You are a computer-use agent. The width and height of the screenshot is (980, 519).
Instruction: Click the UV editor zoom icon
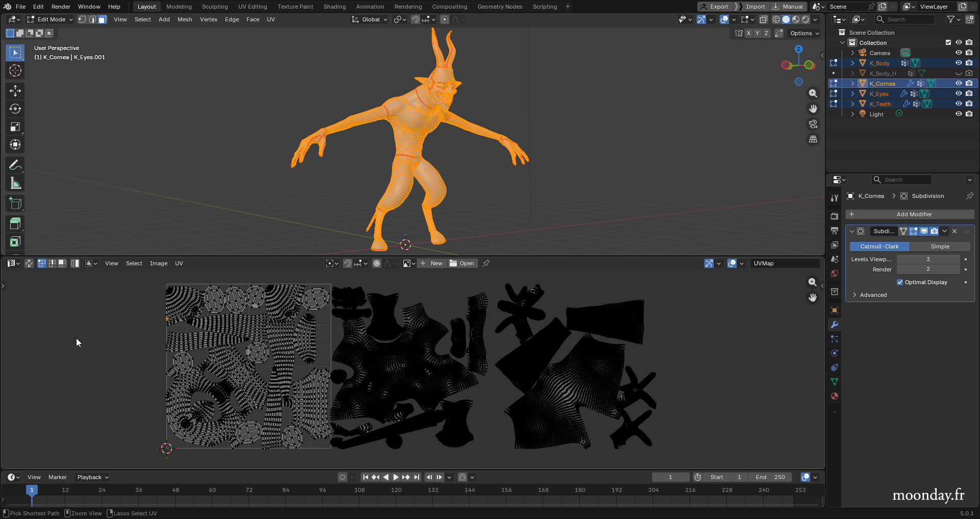(x=813, y=282)
